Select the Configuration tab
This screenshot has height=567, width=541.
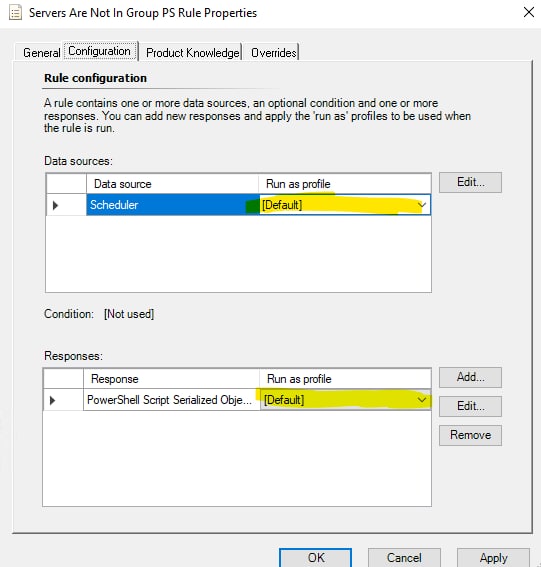100,51
